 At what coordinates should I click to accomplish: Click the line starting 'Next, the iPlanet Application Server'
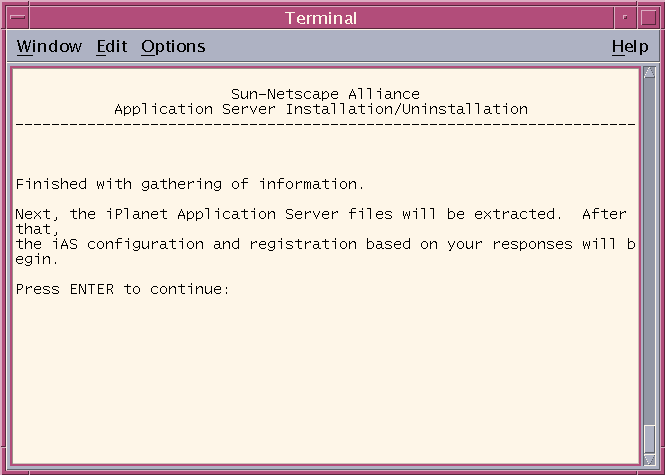[321, 214]
